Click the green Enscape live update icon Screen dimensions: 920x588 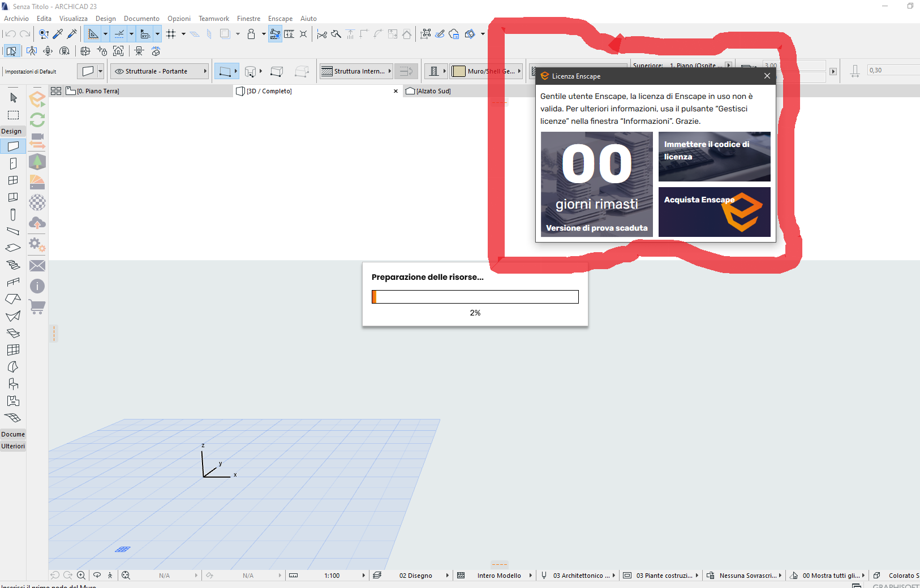37,120
